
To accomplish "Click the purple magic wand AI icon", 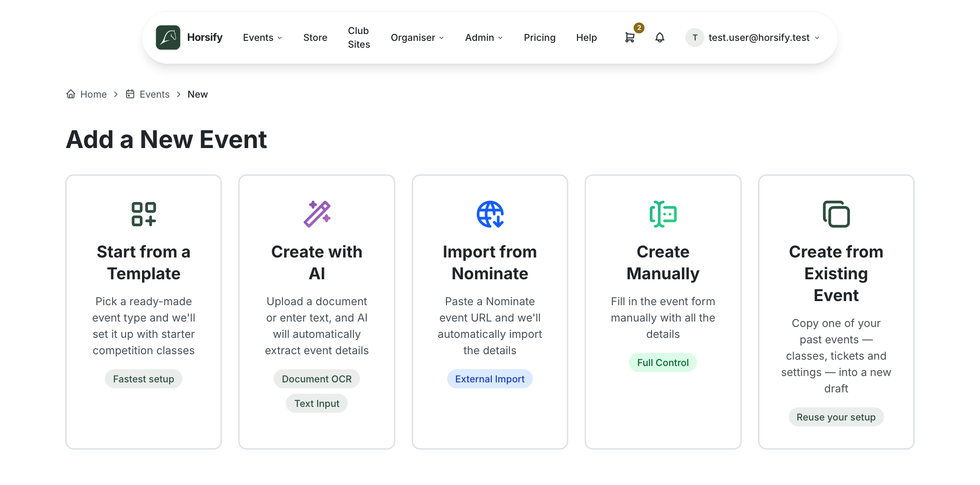I will (317, 214).
